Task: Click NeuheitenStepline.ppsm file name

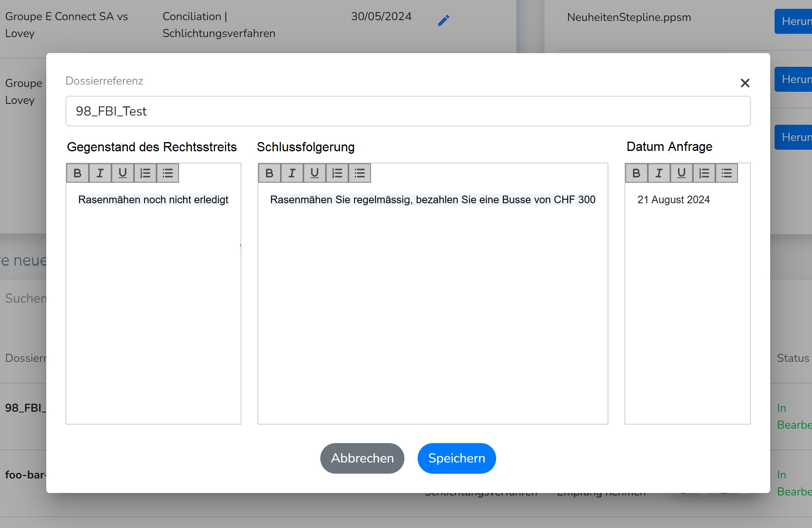Action: tap(629, 17)
